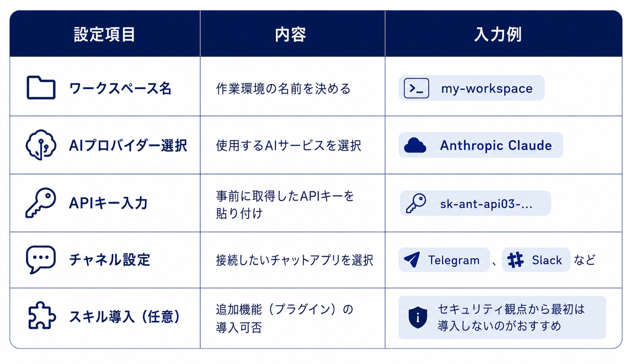632x364 pixels.
Task: Click the Slack hash logo icon
Action: tap(515, 260)
